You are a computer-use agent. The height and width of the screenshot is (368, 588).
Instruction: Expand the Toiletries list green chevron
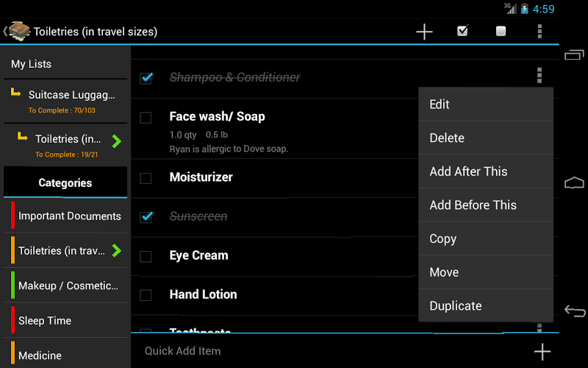tap(116, 140)
